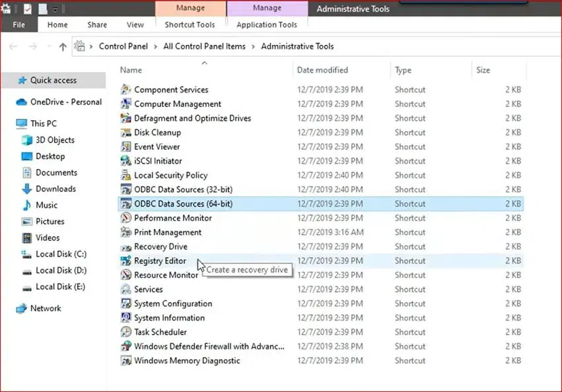Click the All Control Panel Items breadcrumb

click(204, 46)
